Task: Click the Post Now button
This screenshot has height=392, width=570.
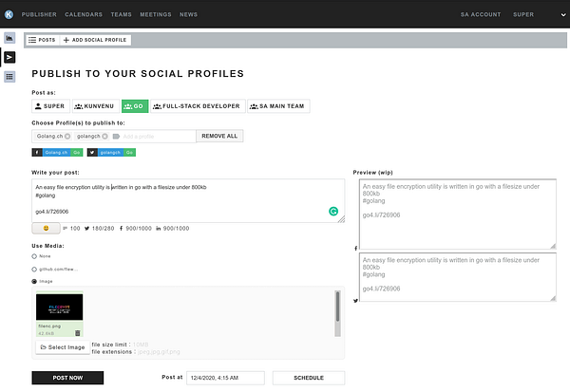Action: tap(67, 378)
